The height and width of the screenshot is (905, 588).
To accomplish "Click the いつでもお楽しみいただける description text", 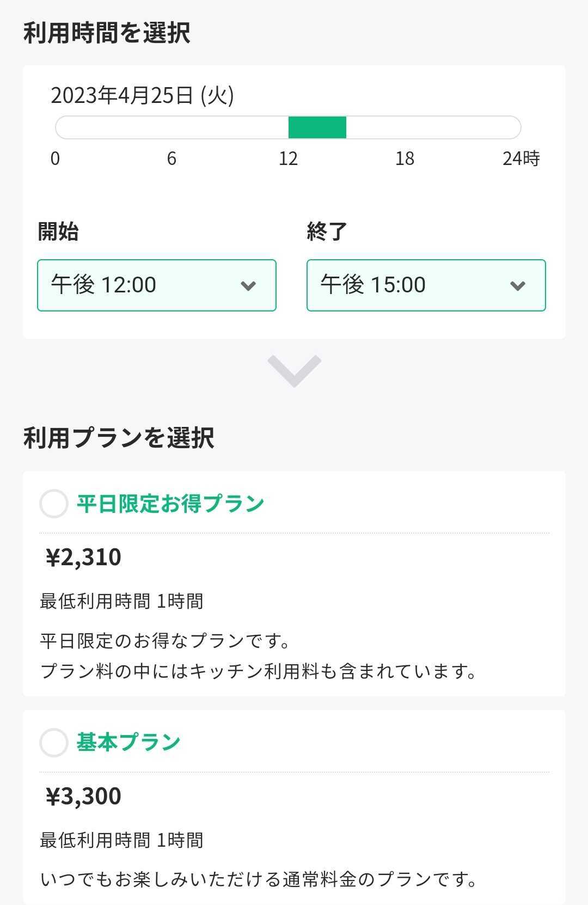I will pos(259,879).
